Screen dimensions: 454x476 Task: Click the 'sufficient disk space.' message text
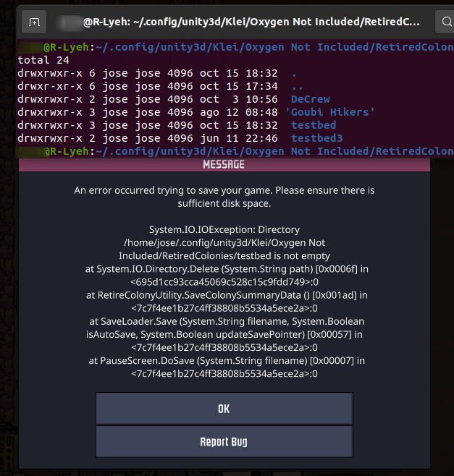(x=224, y=203)
